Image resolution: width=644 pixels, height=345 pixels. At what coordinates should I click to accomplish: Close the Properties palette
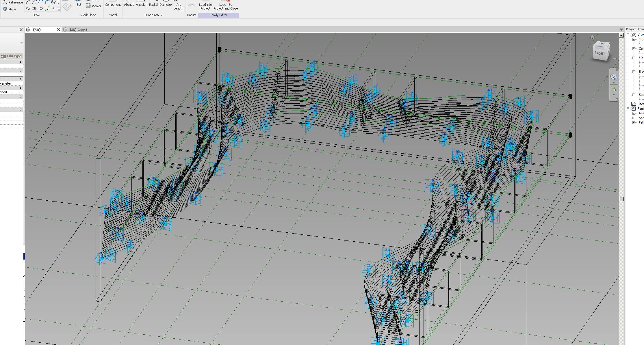click(x=21, y=29)
